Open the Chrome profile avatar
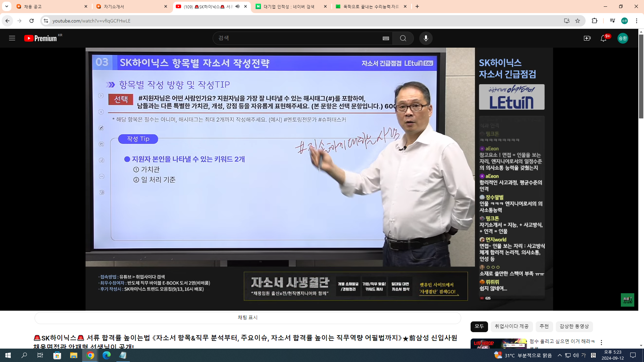The width and height of the screenshot is (644, 362). [x=624, y=21]
